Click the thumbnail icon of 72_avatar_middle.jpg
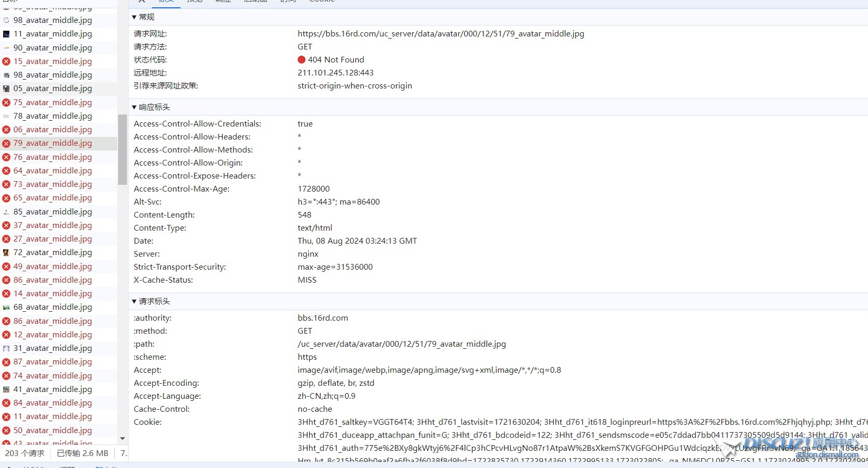The width and height of the screenshot is (868, 468). pos(6,252)
